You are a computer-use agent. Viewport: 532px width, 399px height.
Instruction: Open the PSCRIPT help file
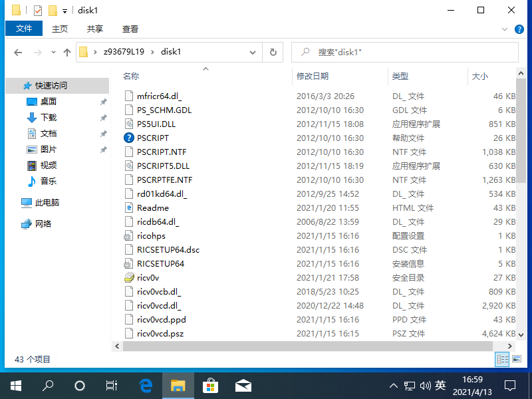153,138
